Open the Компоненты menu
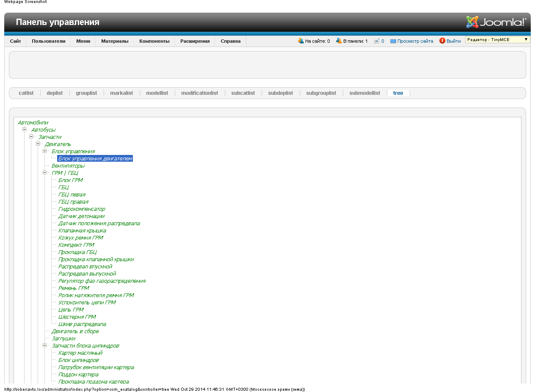 (154, 41)
